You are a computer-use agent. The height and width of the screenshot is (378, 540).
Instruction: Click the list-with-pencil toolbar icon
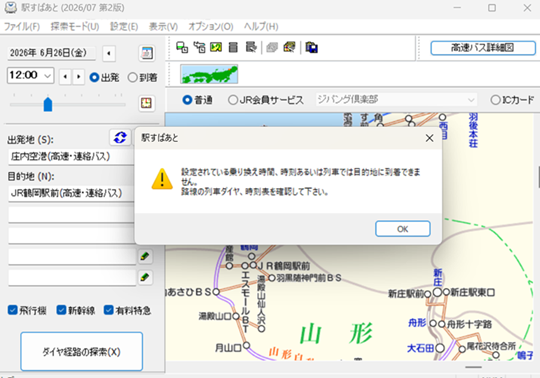pyautogui.click(x=251, y=47)
